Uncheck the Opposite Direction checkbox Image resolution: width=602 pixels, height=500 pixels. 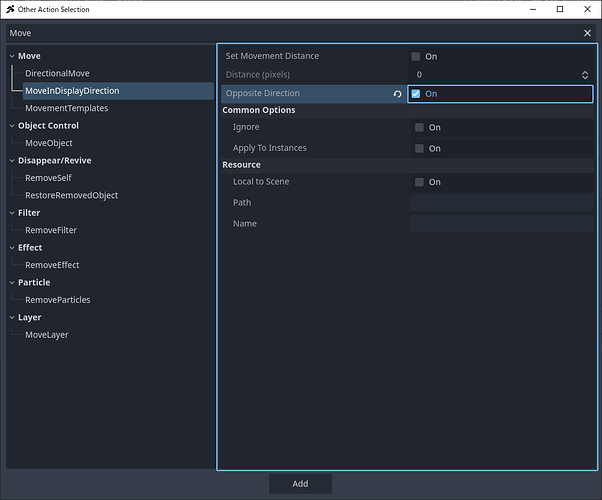click(x=416, y=94)
